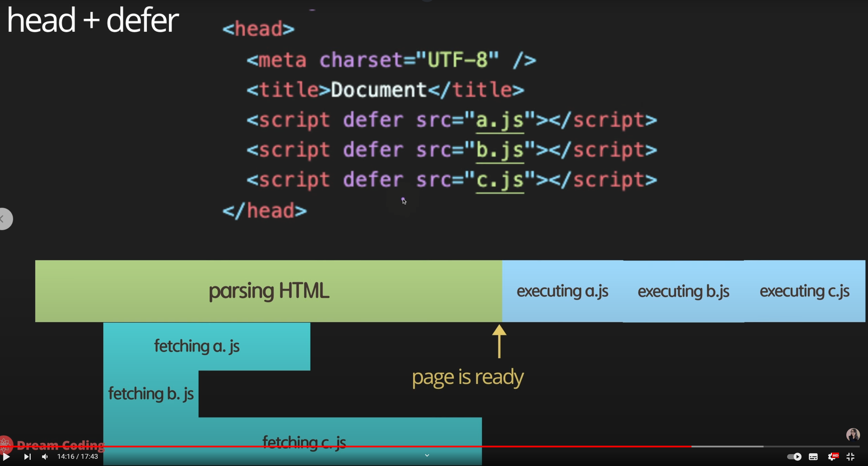Click the underlined a.js in code

(499, 121)
